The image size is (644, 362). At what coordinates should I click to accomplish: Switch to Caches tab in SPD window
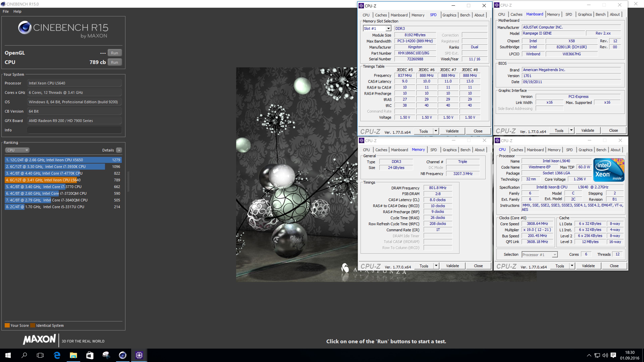pos(381,15)
